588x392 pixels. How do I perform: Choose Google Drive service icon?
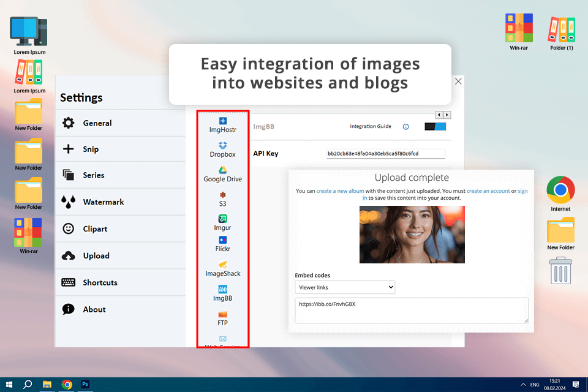tap(223, 170)
